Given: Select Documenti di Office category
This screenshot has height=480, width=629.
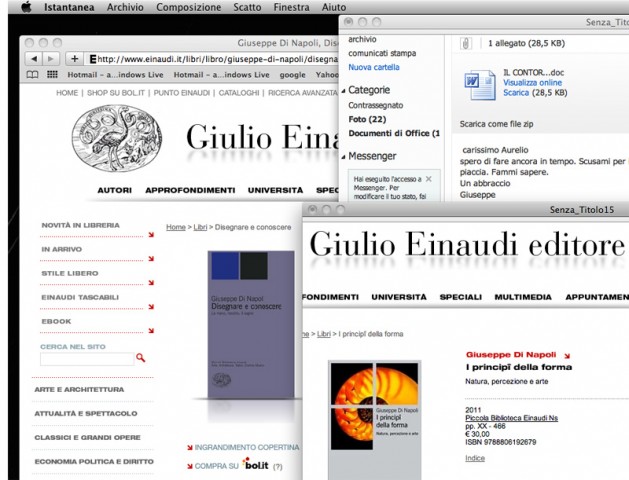Looking at the screenshot, I should [394, 134].
